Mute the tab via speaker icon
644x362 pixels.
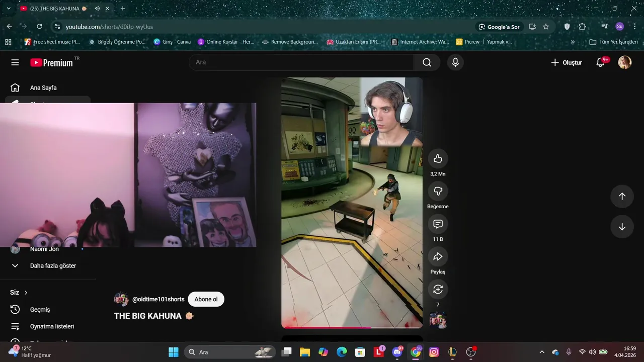pos(97,9)
